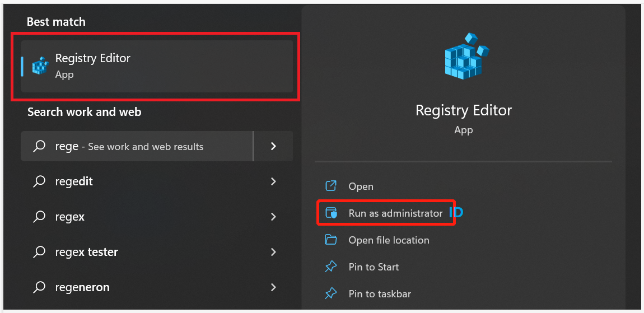The width and height of the screenshot is (644, 313).
Task: Click the Pin to taskbar pushpin icon
Action: point(331,294)
